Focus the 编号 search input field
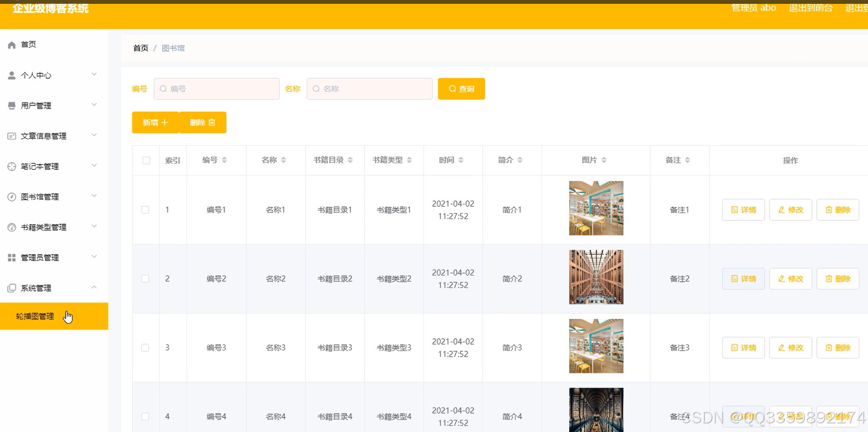Viewport: 868px width, 432px height. coord(217,89)
